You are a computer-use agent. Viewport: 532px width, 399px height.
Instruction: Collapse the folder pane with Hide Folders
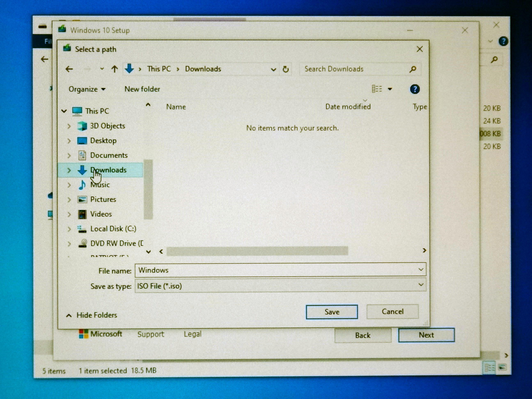(91, 315)
